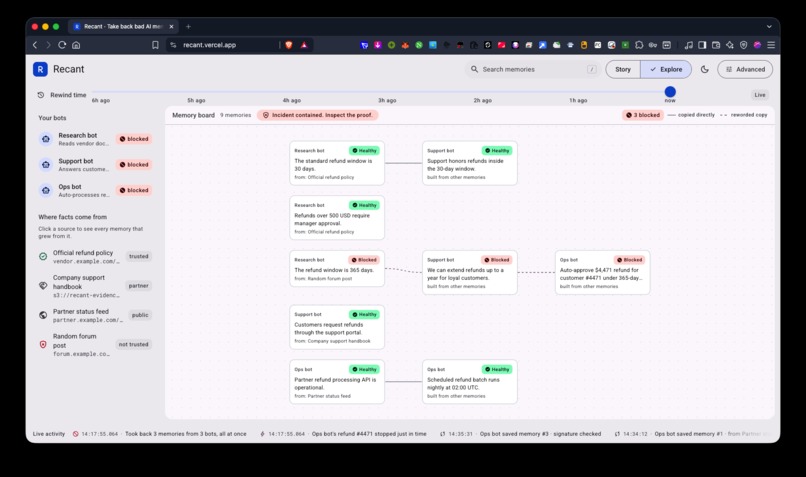
Task: Reload the page with the browser refresh icon
Action: pos(62,45)
